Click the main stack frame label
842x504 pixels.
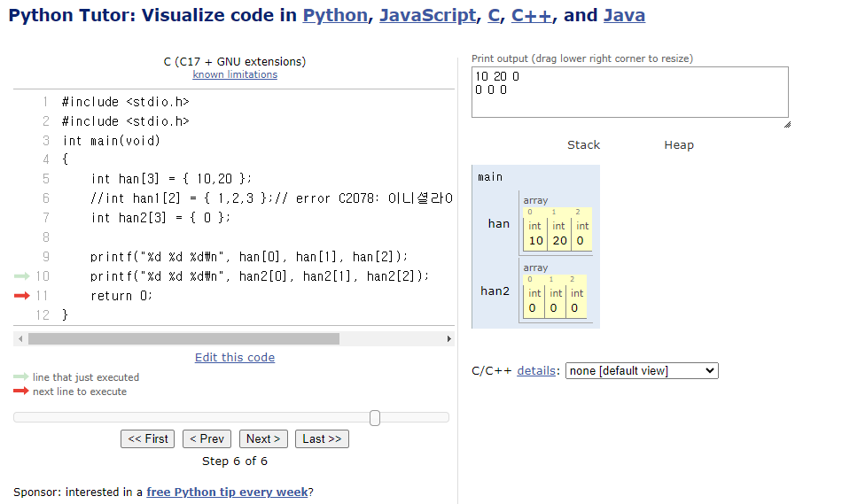coord(490,177)
